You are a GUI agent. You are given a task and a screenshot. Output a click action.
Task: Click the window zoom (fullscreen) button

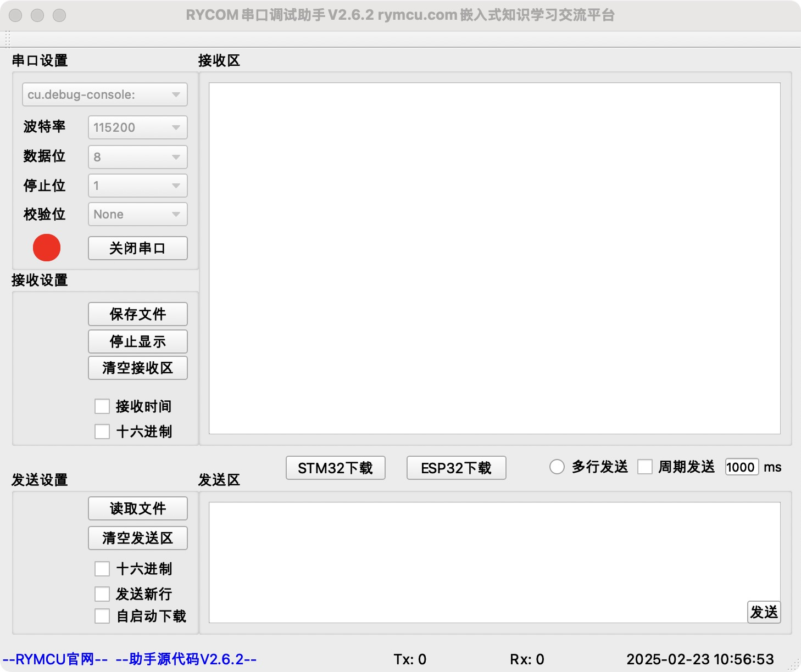(x=59, y=15)
